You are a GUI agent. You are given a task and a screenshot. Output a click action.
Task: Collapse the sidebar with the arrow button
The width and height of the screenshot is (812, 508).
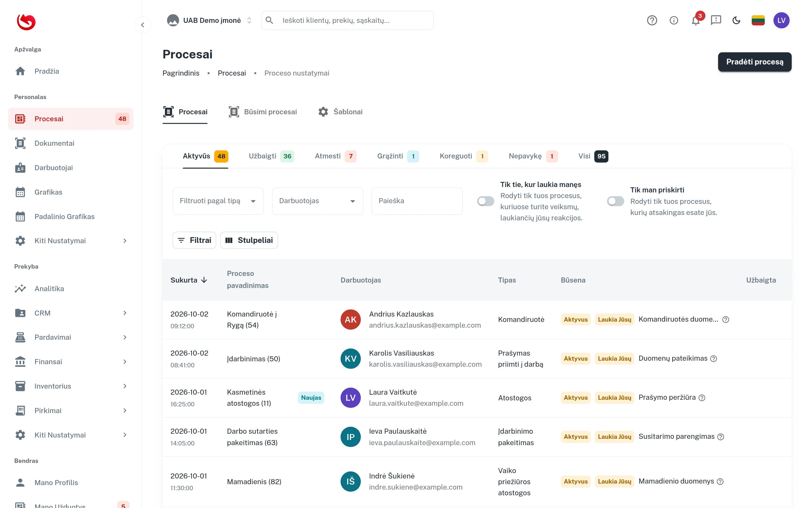point(143,25)
